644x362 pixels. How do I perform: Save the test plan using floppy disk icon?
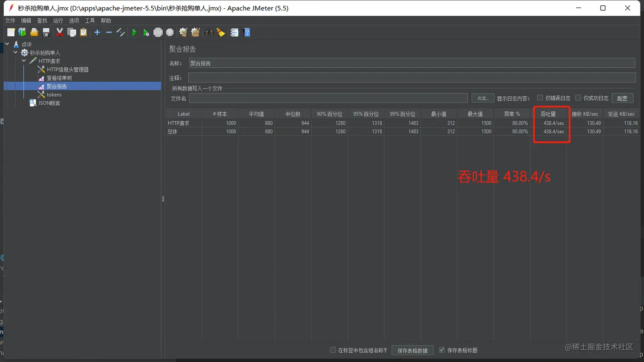46,32
